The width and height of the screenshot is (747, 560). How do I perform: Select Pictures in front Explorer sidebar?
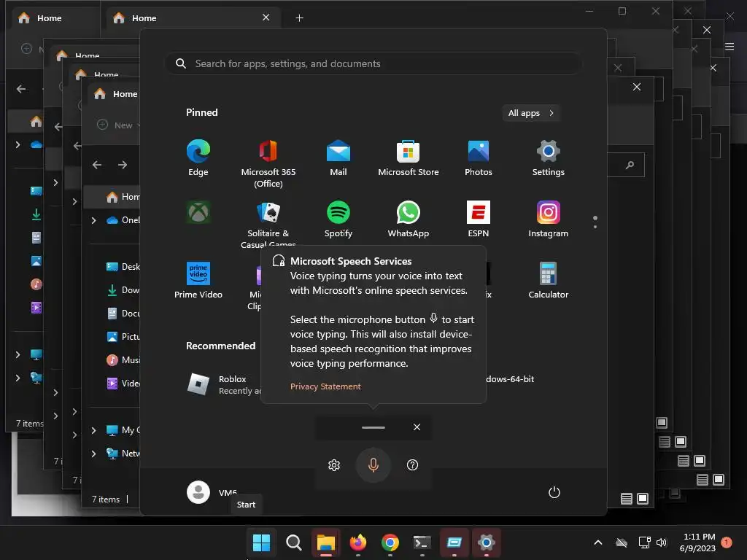coord(123,337)
